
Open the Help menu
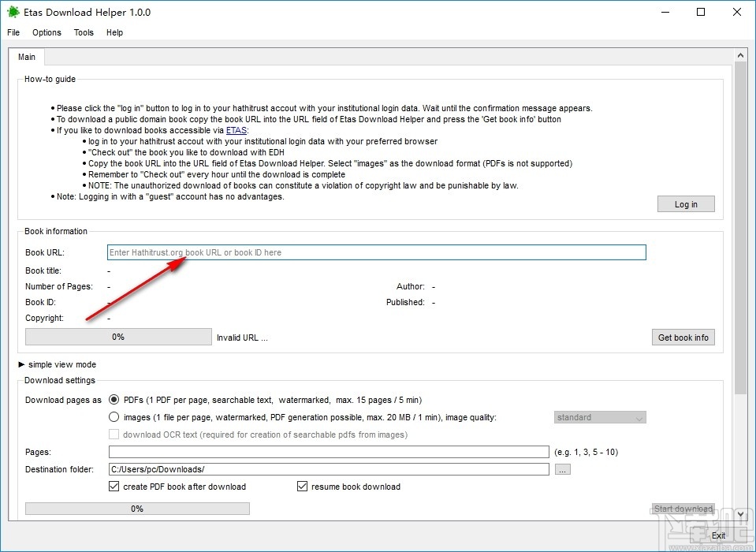click(x=114, y=32)
